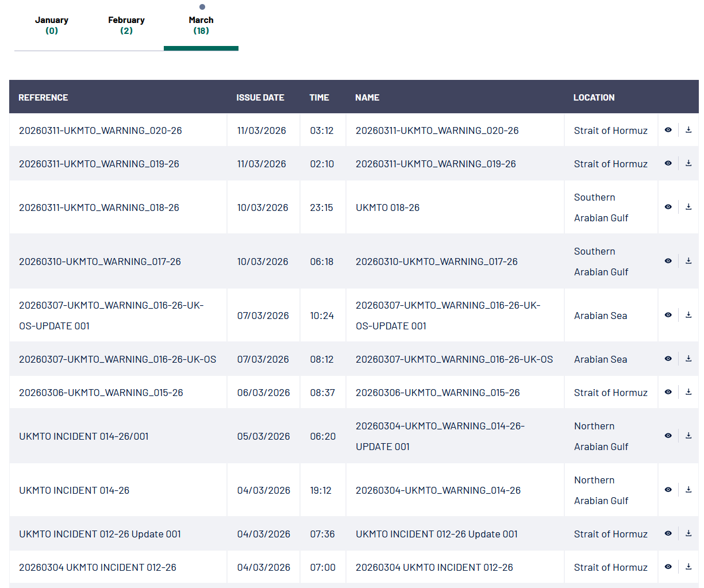View 19:12 INCIDENT 014-26 eye icon

tap(668, 490)
